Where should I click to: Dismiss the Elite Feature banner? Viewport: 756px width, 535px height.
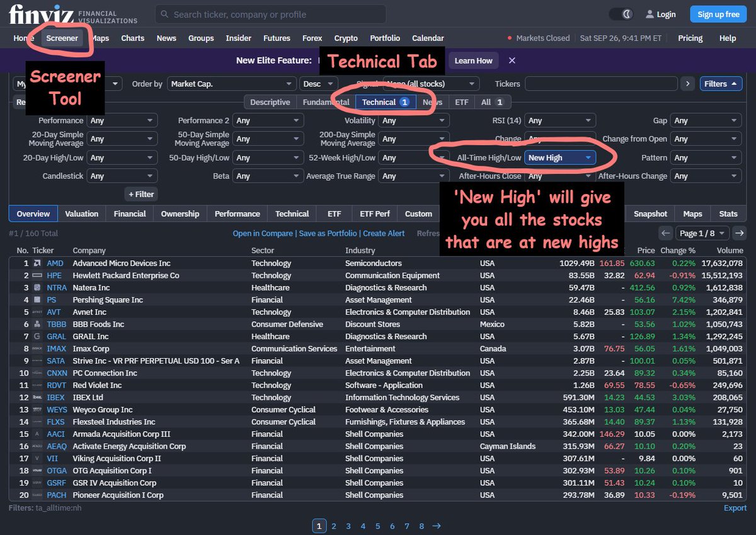(x=512, y=60)
